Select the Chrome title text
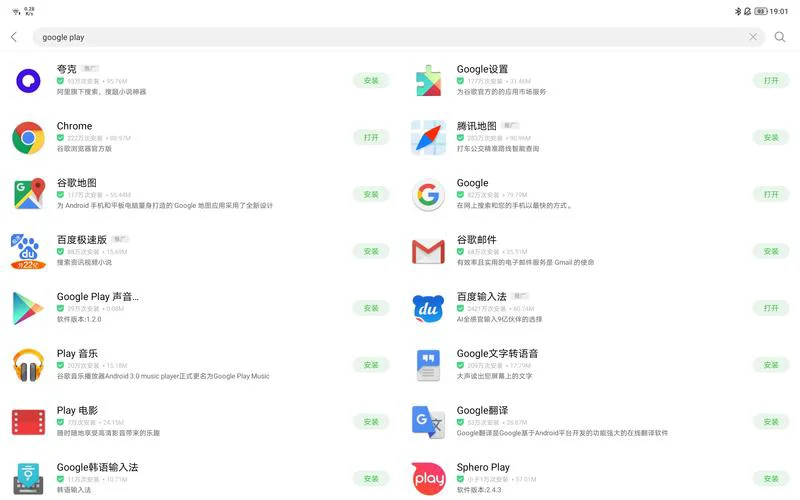800x500 pixels. point(74,126)
